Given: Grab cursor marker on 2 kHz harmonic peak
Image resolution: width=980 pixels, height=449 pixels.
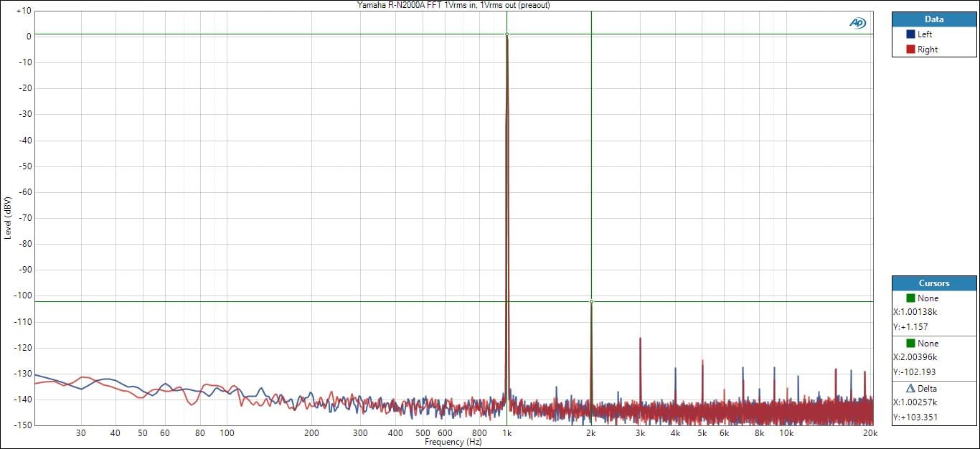Looking at the screenshot, I should (591, 302).
